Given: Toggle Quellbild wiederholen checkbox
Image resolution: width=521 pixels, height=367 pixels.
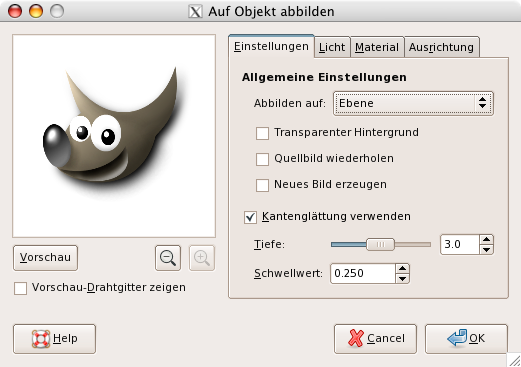Looking at the screenshot, I should pos(262,159).
